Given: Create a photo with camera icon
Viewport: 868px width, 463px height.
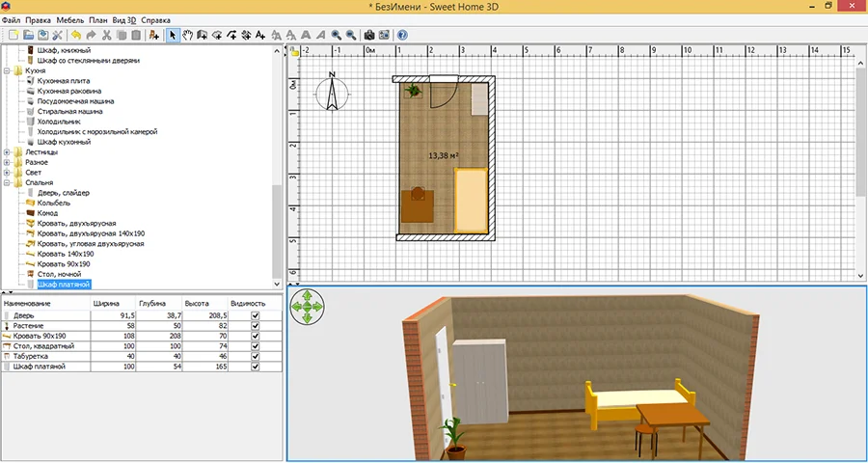Looking at the screenshot, I should click(x=369, y=35).
